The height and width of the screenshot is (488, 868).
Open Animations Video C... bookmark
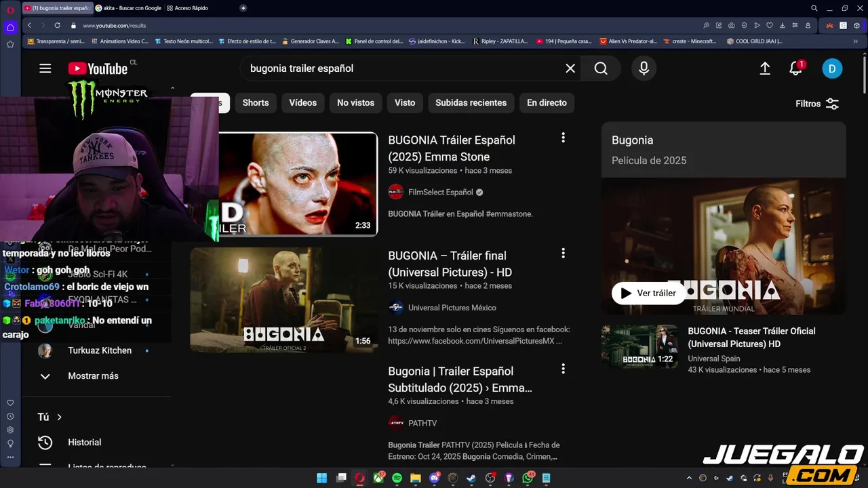119,41
